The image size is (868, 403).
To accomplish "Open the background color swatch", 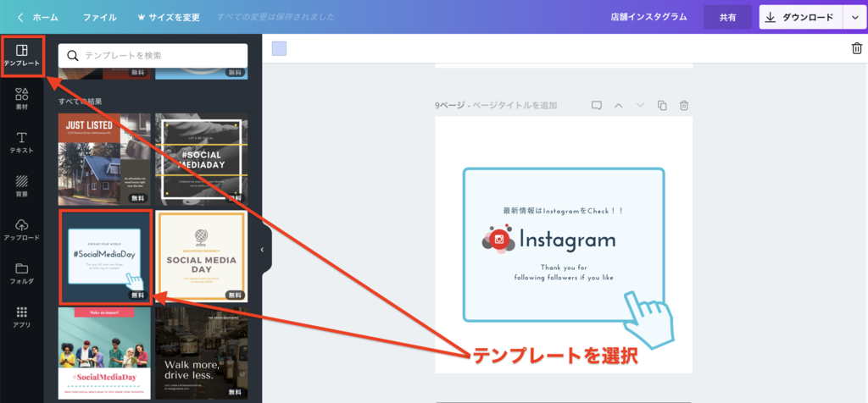I will pyautogui.click(x=279, y=48).
